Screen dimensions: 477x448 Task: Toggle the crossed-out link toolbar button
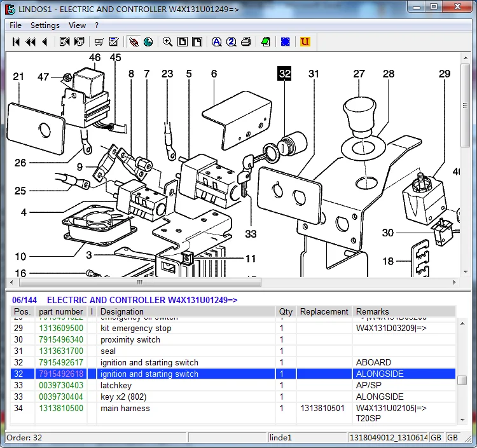(134, 42)
